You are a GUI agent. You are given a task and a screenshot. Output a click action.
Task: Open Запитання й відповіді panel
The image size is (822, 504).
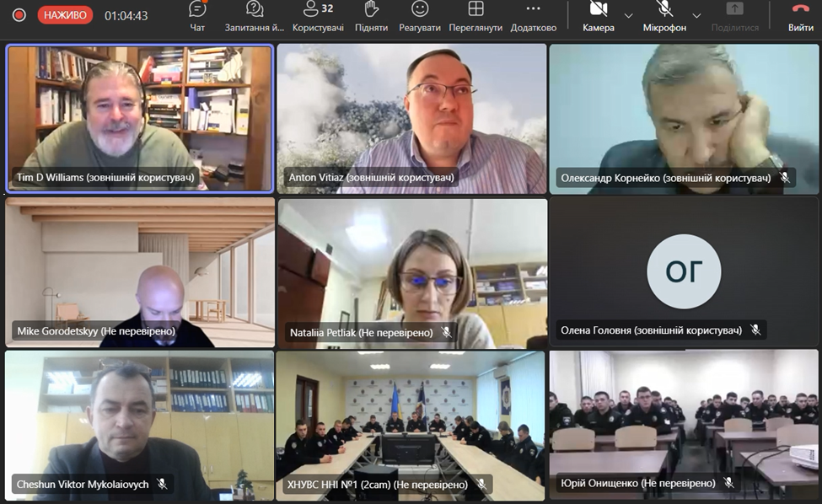(254, 16)
